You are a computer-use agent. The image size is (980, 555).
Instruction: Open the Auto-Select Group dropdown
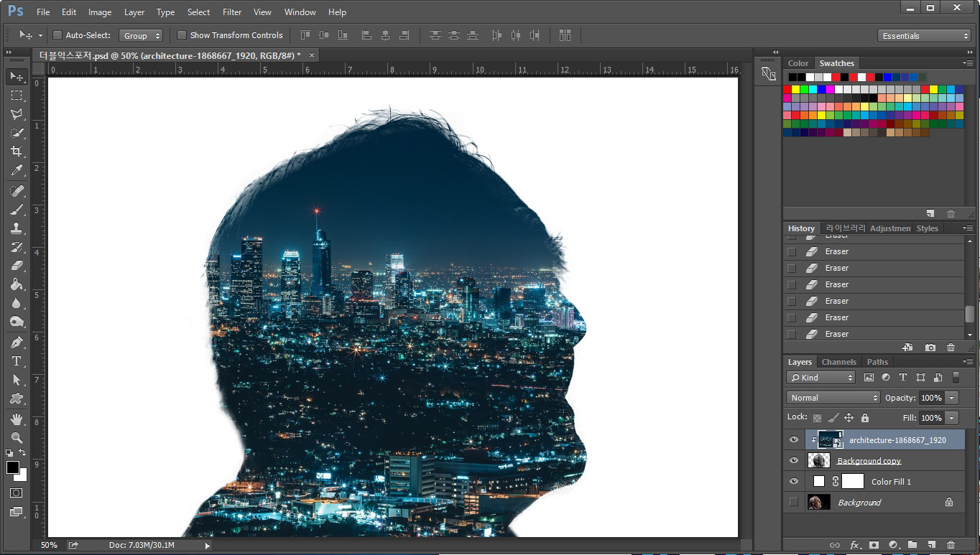coord(142,35)
